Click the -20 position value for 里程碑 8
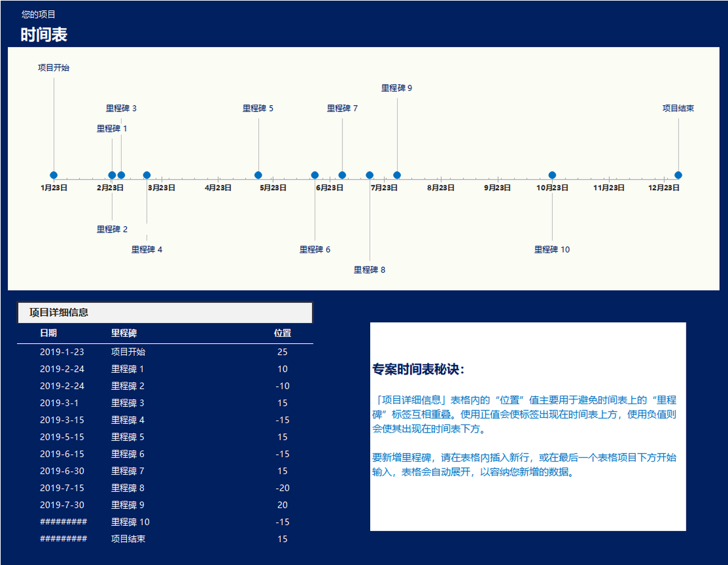Viewport: 728px width, 565px height. [282, 488]
